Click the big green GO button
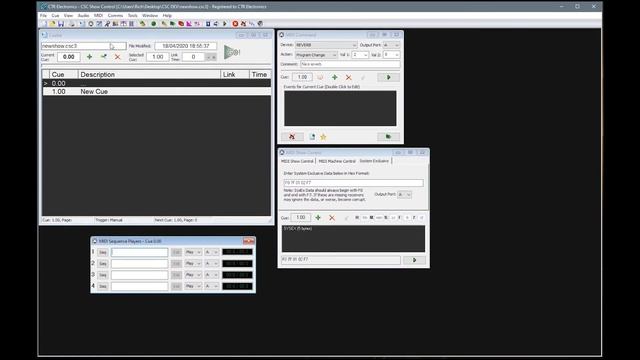Image resolution: width=640 pixels, height=360 pixels. coord(232,52)
